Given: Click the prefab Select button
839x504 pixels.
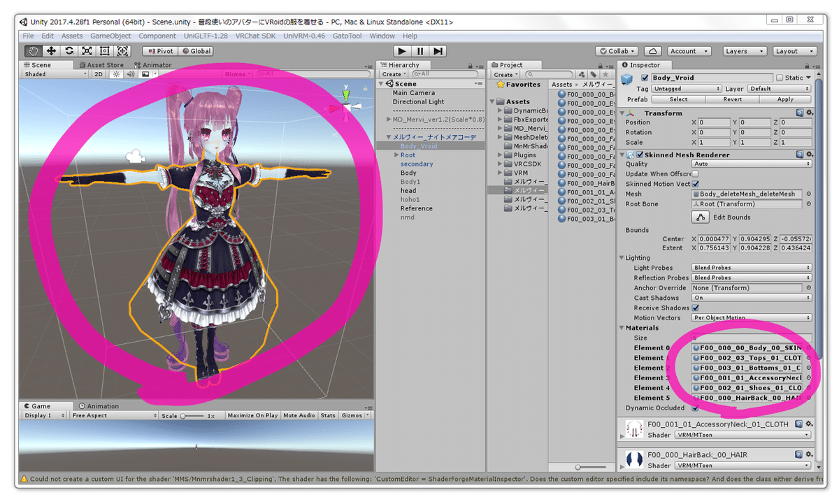Looking at the screenshot, I should point(678,99).
